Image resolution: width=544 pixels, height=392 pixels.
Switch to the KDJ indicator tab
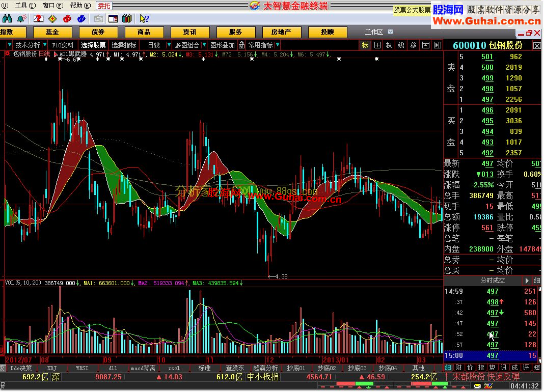coord(51,368)
